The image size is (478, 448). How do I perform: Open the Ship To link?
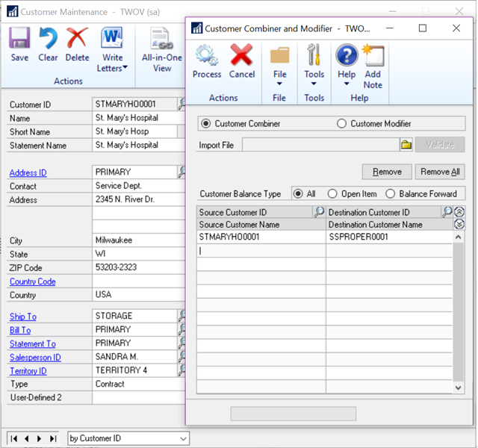[x=23, y=317]
